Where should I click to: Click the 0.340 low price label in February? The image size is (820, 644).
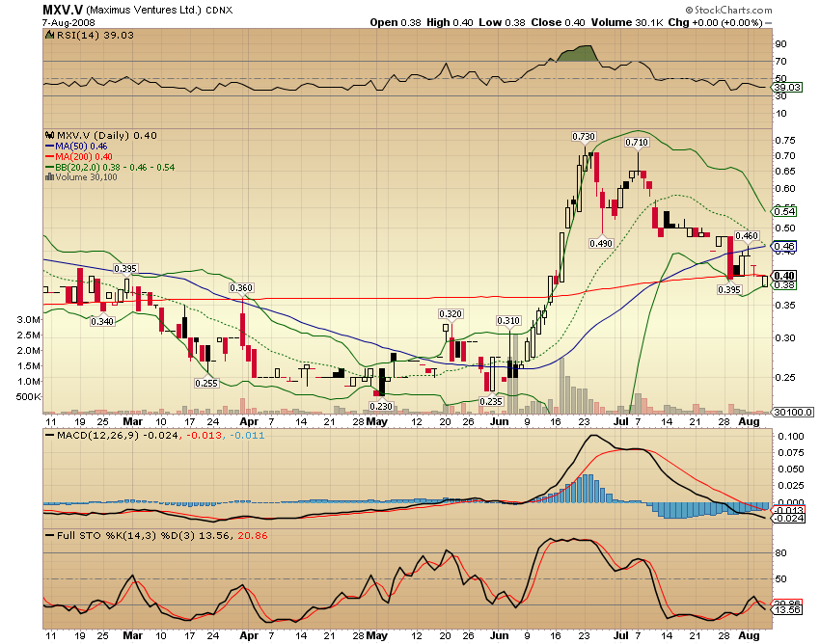point(102,321)
